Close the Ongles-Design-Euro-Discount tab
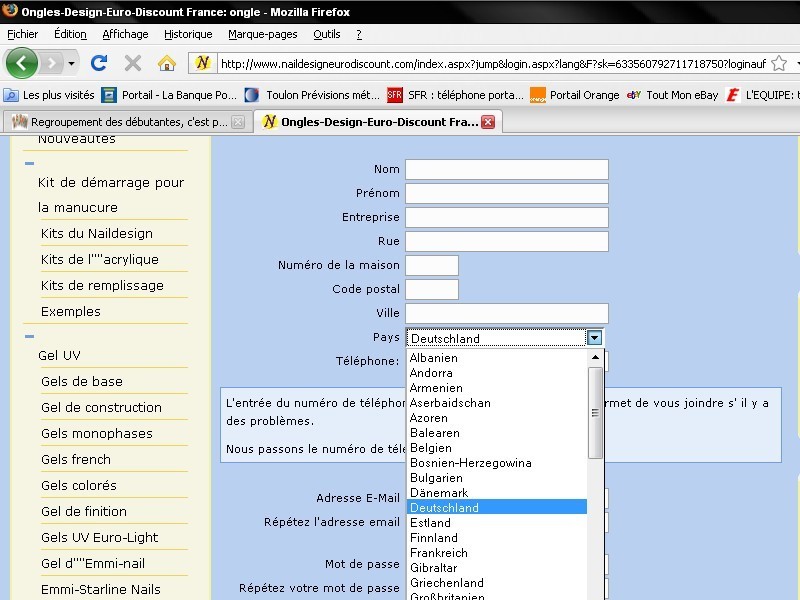Image resolution: width=800 pixels, height=600 pixels. pos(488,122)
